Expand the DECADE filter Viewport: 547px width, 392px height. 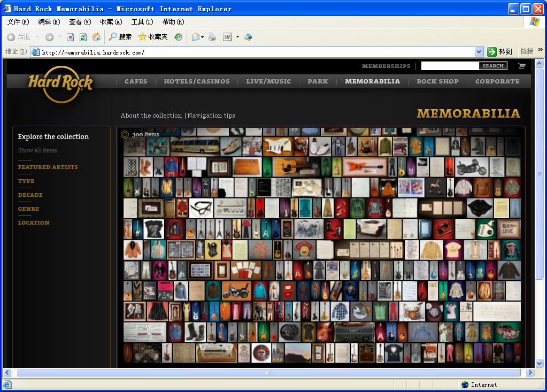[30, 195]
